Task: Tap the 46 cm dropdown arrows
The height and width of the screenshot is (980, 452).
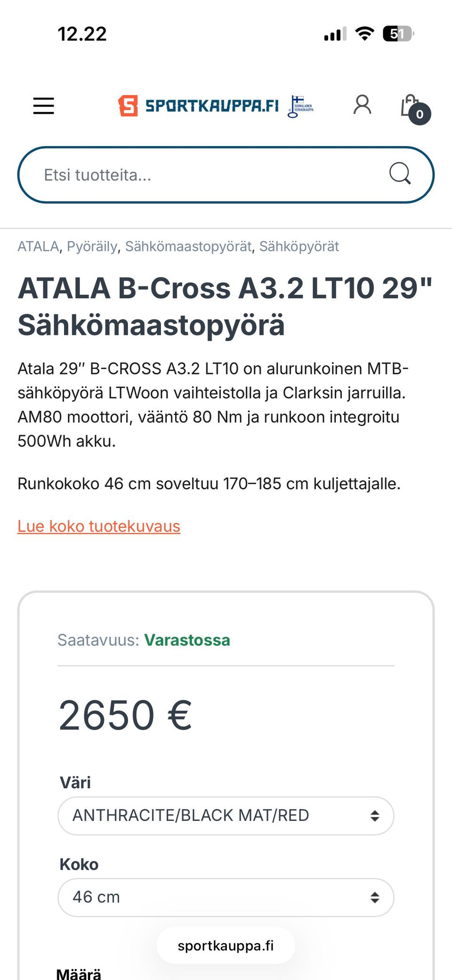Action: click(374, 897)
